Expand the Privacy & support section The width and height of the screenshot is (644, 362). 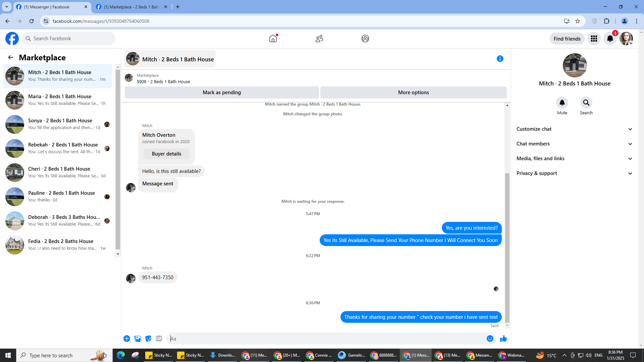[575, 173]
